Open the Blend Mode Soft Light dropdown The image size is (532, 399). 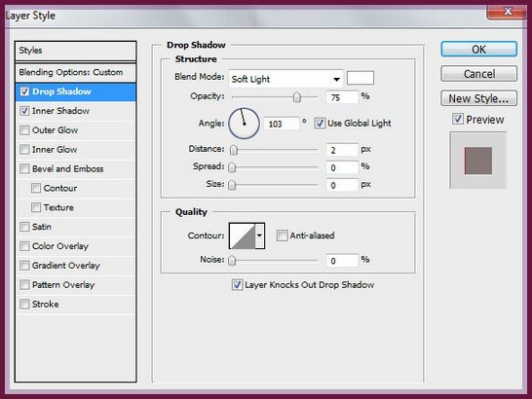click(285, 79)
